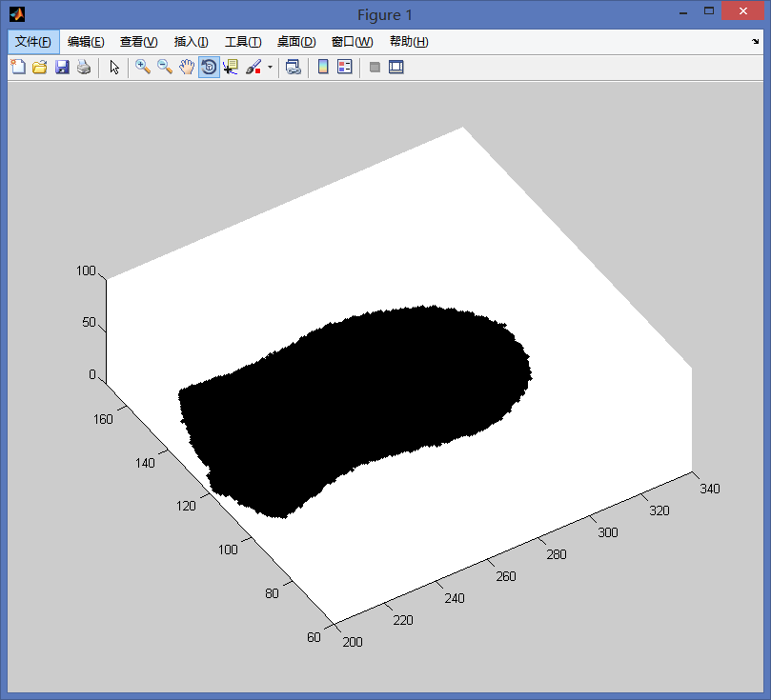Click the axis tick label 120

point(186,506)
